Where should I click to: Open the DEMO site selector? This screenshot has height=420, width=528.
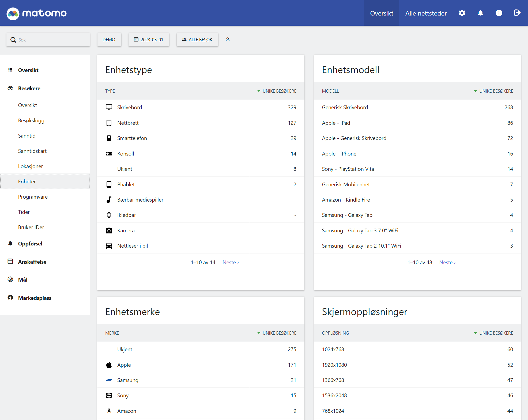[x=109, y=40]
